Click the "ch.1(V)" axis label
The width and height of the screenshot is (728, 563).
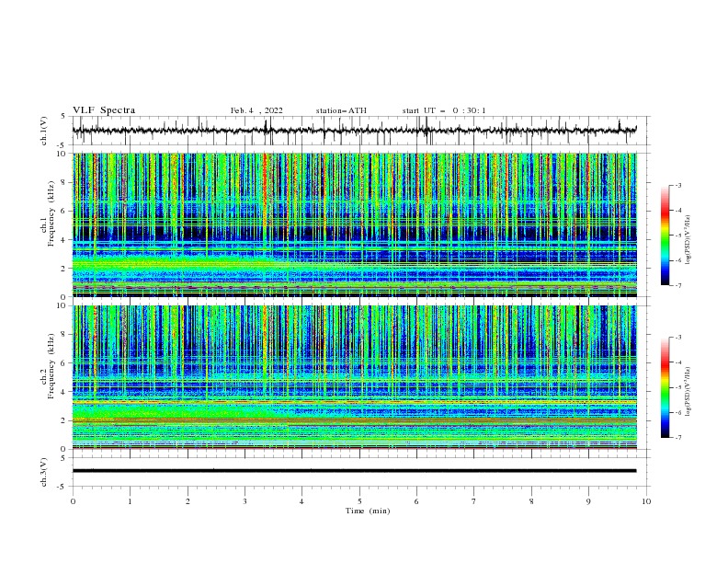tap(44, 131)
